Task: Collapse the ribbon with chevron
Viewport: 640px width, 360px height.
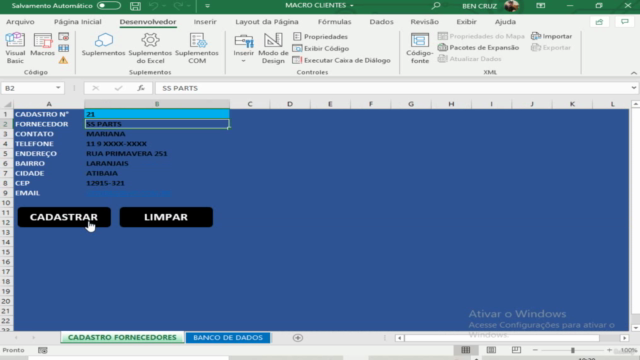Action: [x=633, y=73]
